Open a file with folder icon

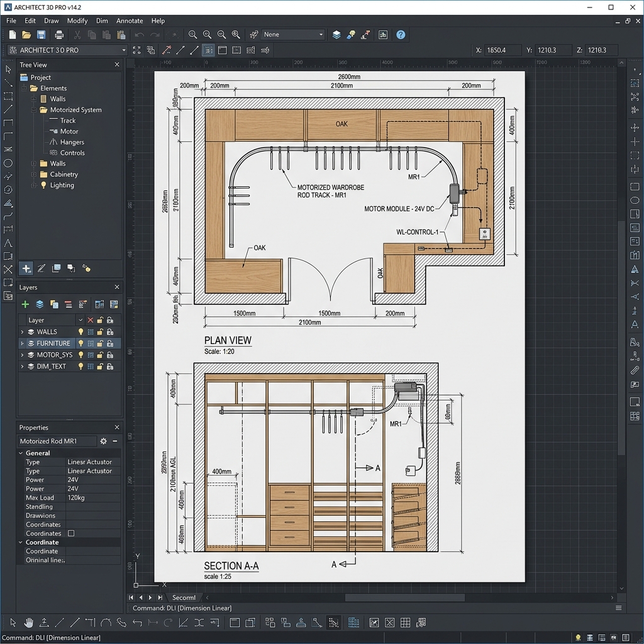(26, 35)
